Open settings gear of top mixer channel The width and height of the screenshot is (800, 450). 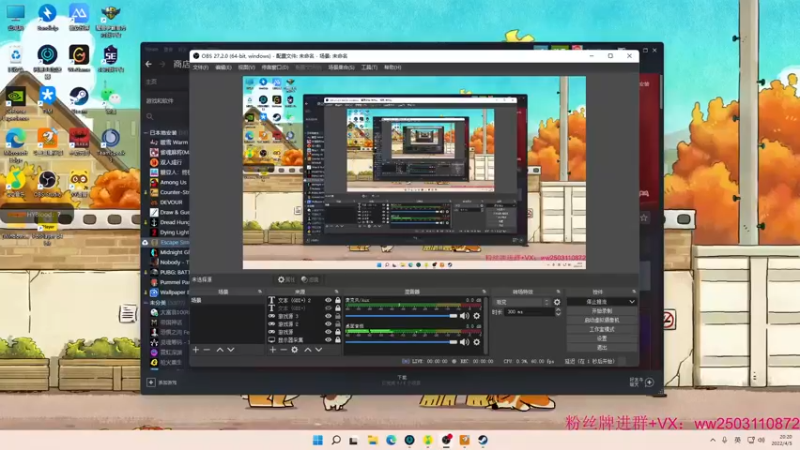click(477, 316)
